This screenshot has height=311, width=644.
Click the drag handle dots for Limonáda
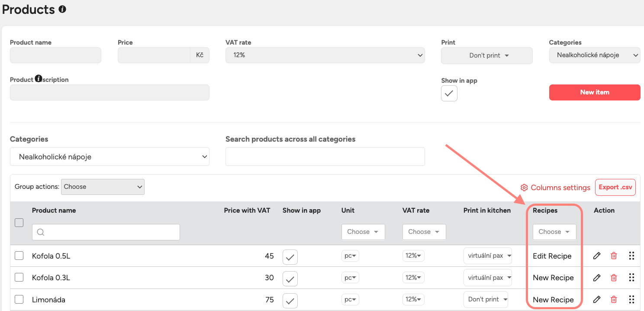point(631,299)
